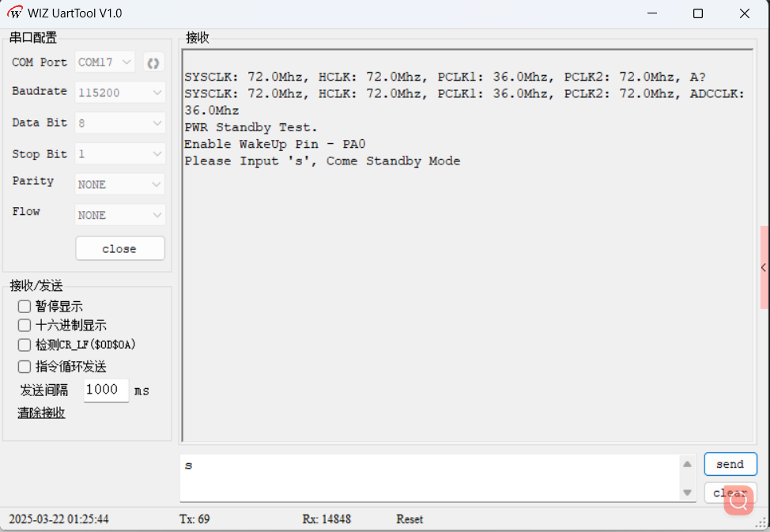
Task: Click the floating search lens icon
Action: pyautogui.click(x=738, y=500)
